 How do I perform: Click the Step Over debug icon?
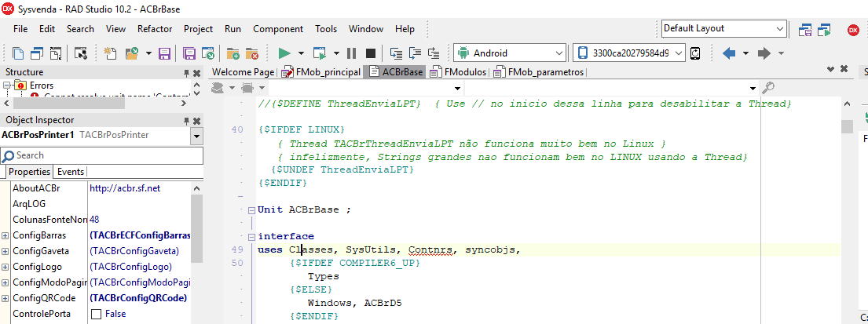pos(415,53)
